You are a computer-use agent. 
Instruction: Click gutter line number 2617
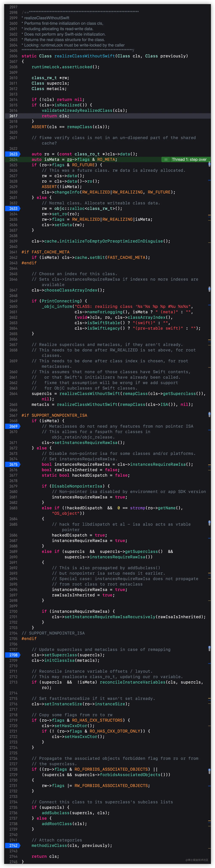[x=14, y=116]
